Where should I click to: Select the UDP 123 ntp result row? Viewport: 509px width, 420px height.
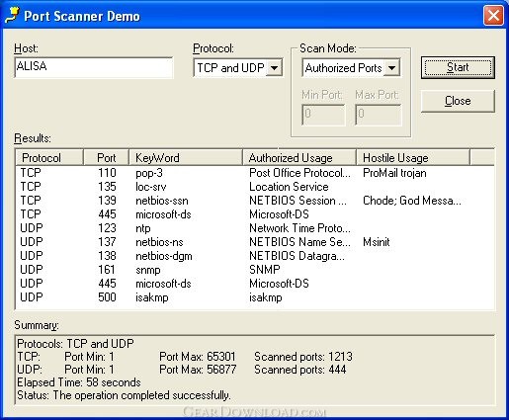tap(255, 228)
